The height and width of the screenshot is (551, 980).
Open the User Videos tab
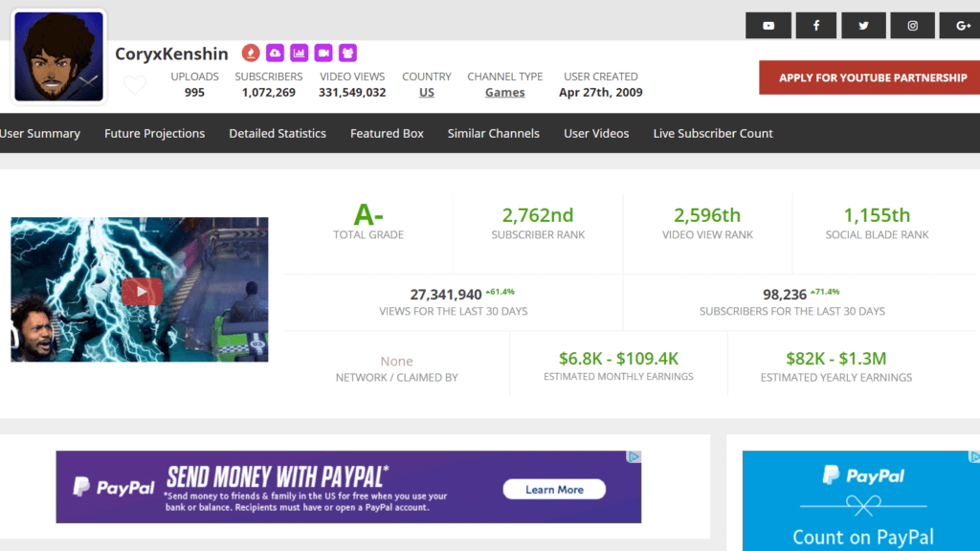coord(596,133)
